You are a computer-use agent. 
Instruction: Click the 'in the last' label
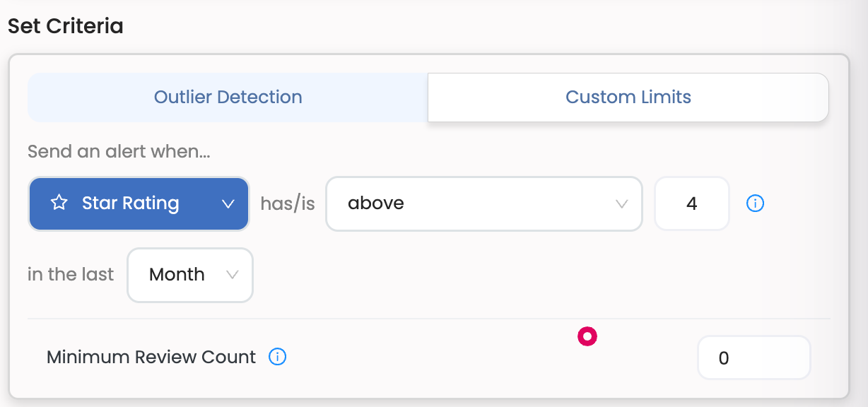pos(70,275)
